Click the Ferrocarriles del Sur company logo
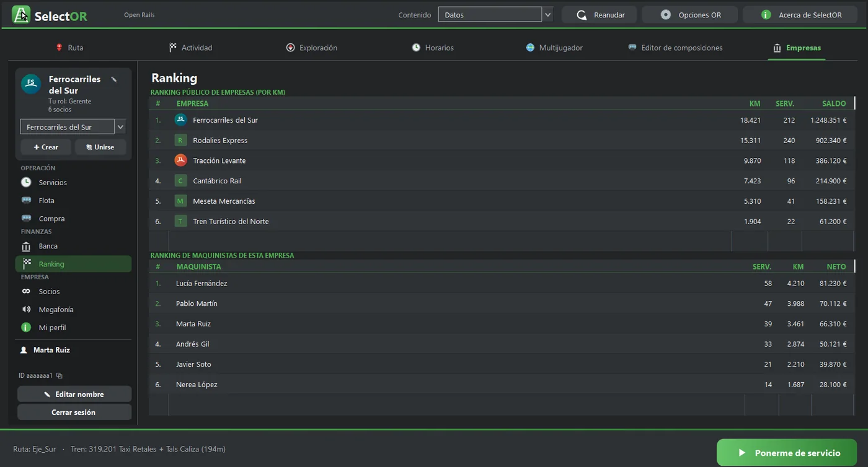 tap(31, 84)
